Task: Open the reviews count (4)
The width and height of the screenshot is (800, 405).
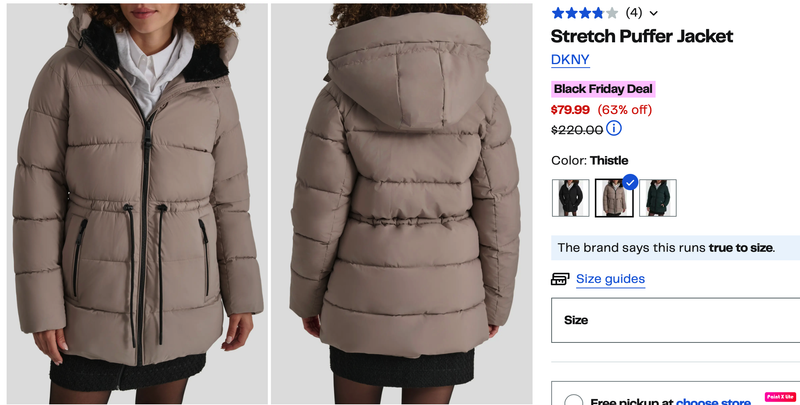Action: pos(634,13)
